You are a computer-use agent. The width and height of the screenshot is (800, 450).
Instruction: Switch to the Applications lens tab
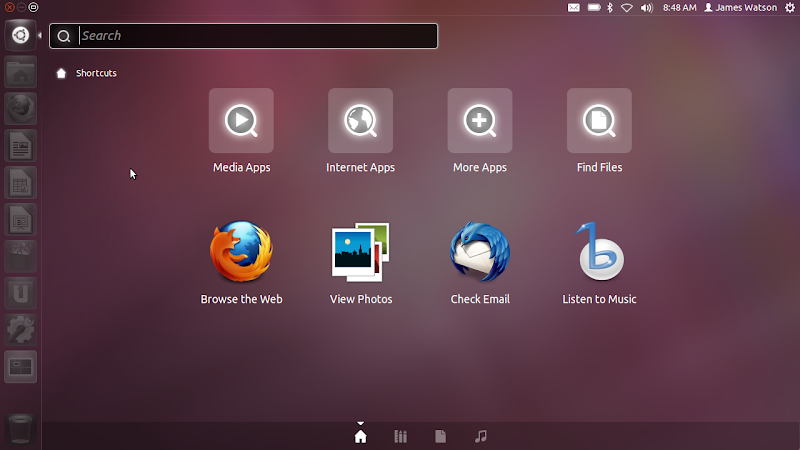point(401,437)
